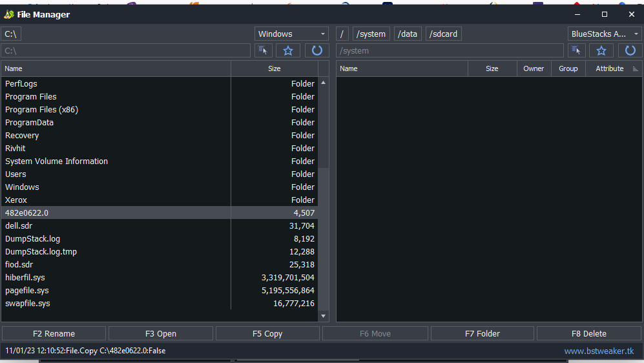Select the PerfLogs folder
Screen dimensions: 644x363
click(x=160, y=84)
